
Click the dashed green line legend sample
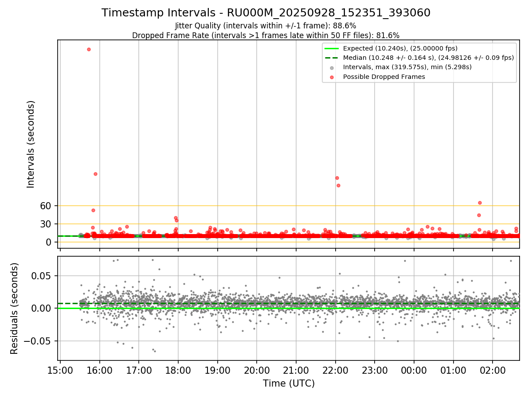pos(332,58)
